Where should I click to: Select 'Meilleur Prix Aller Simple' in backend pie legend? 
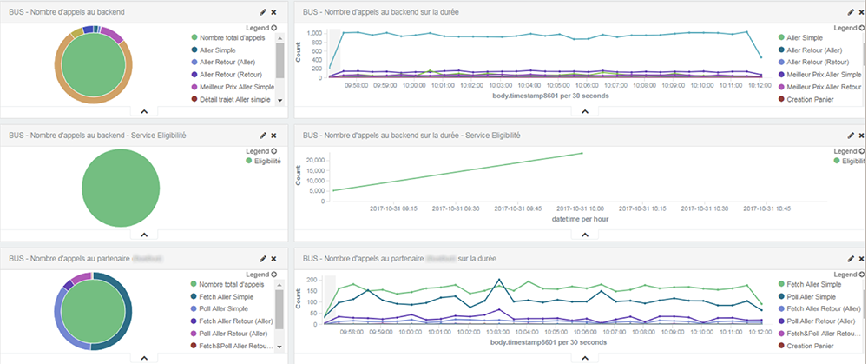233,87
